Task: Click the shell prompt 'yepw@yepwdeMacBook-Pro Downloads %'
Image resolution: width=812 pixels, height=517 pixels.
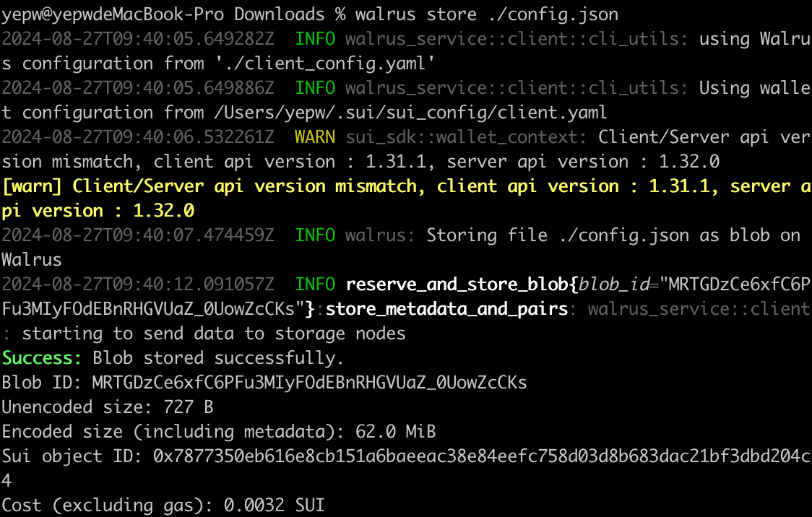Action: [173, 14]
